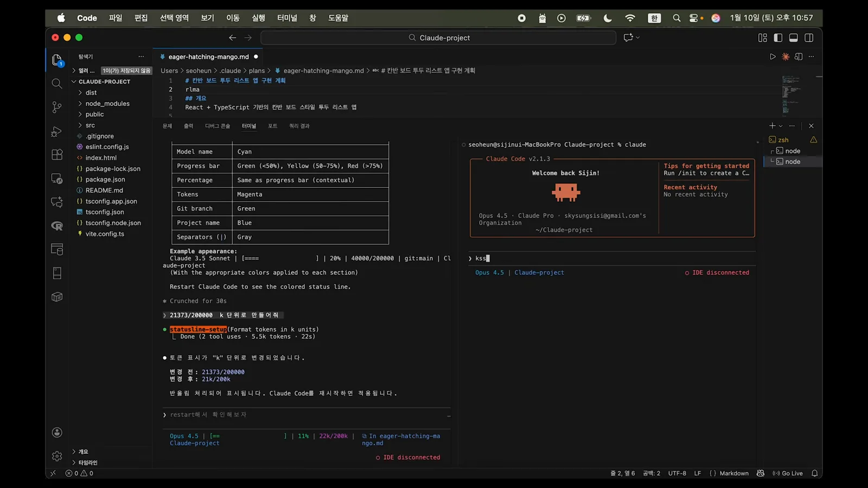Click the orange Claude Code icon in editor toolbar
868x488 pixels.
(786, 56)
